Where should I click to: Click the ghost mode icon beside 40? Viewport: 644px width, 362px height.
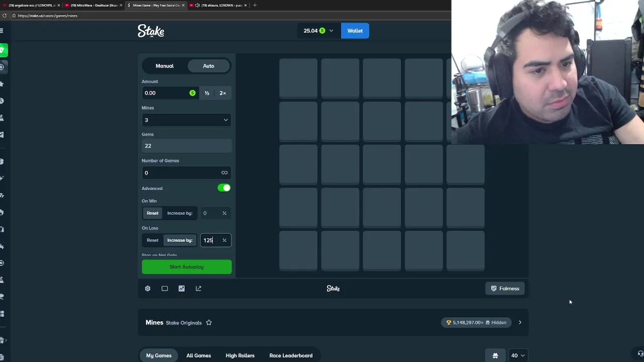pyautogui.click(x=495, y=355)
